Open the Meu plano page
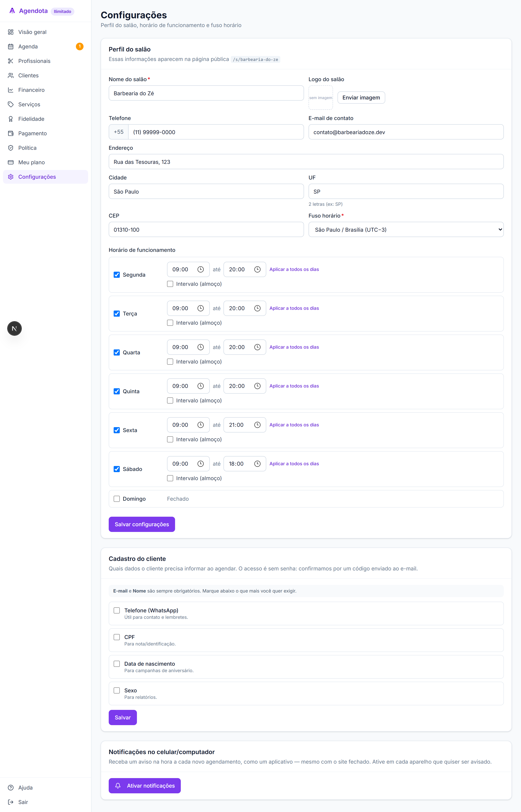 [46, 163]
